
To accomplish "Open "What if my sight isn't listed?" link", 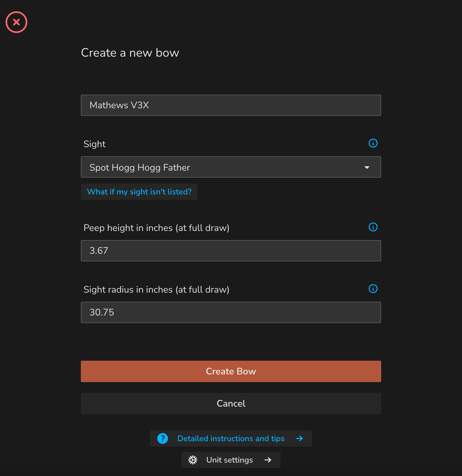I will tap(139, 192).
